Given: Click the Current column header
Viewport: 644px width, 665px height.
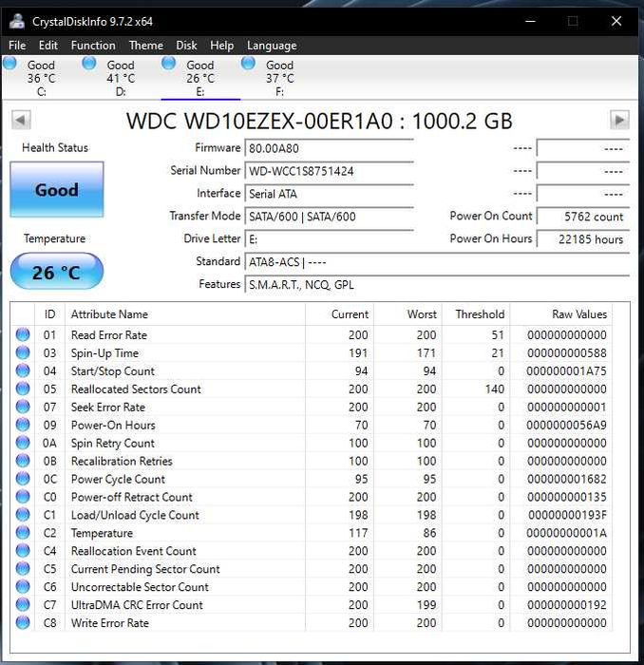Looking at the screenshot, I should pos(340,314).
